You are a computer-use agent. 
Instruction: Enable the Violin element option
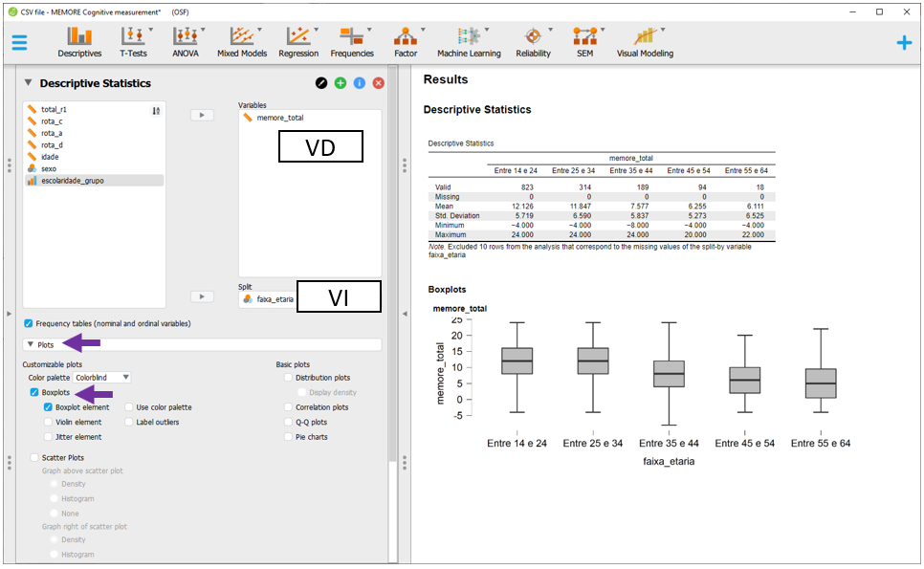click(x=48, y=422)
